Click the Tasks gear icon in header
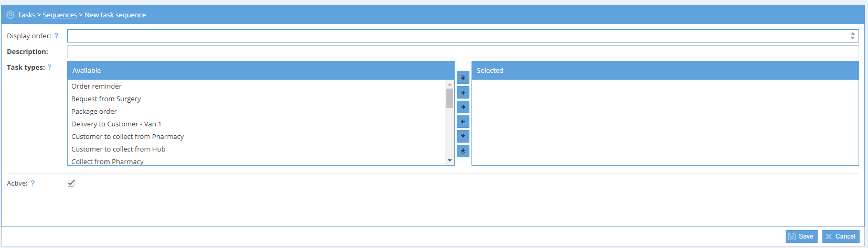This screenshot has width=868, height=248. 10,15
